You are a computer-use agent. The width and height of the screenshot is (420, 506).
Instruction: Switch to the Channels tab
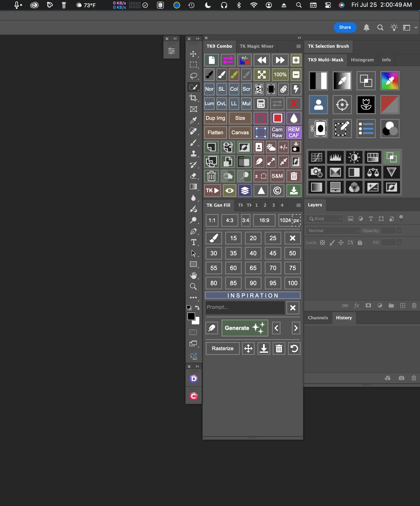point(318,318)
